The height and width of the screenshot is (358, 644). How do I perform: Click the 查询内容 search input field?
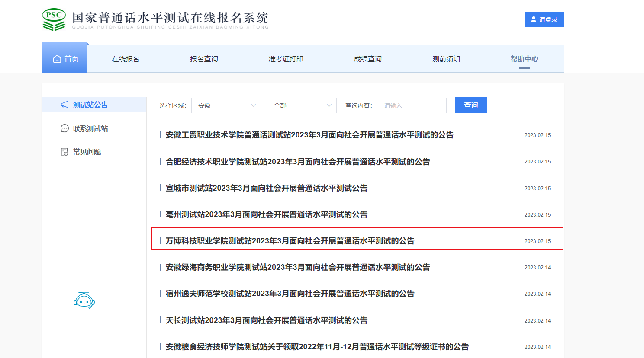[x=412, y=105]
